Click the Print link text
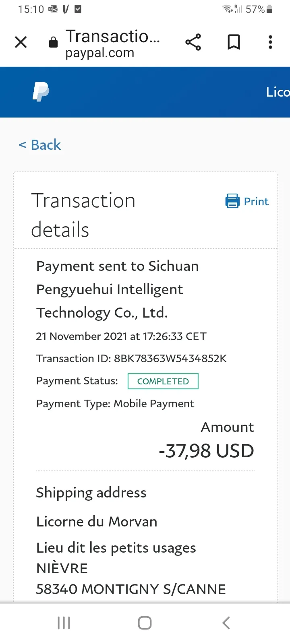 tap(256, 201)
